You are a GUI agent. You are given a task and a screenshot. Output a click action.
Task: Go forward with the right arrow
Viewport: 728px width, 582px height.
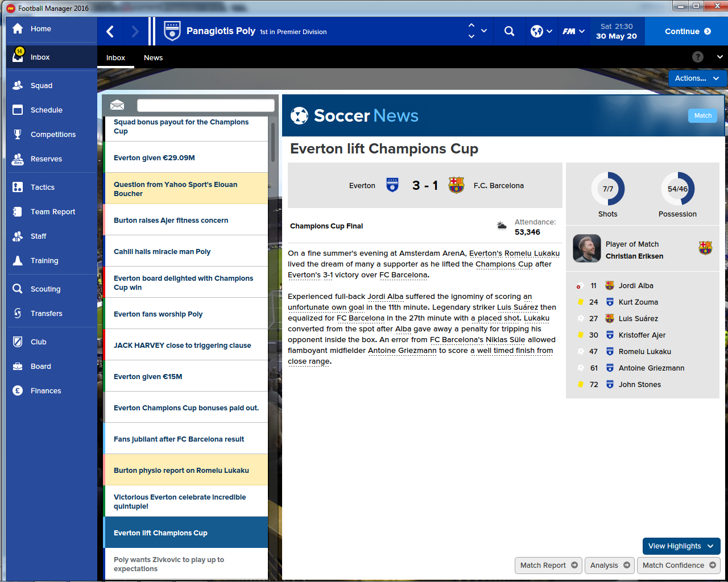point(135,31)
